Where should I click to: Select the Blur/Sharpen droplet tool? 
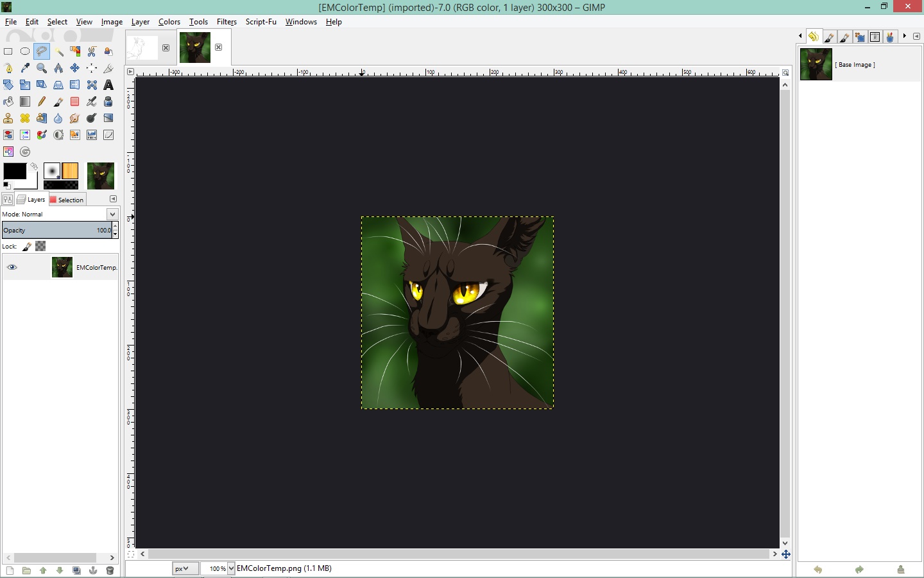[x=58, y=118]
